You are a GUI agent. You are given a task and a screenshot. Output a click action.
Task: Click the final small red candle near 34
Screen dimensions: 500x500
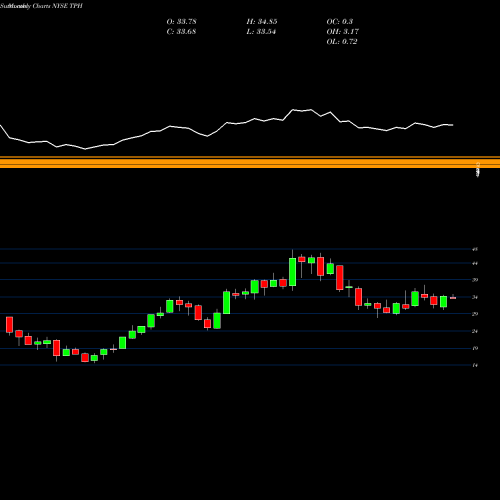point(453,298)
